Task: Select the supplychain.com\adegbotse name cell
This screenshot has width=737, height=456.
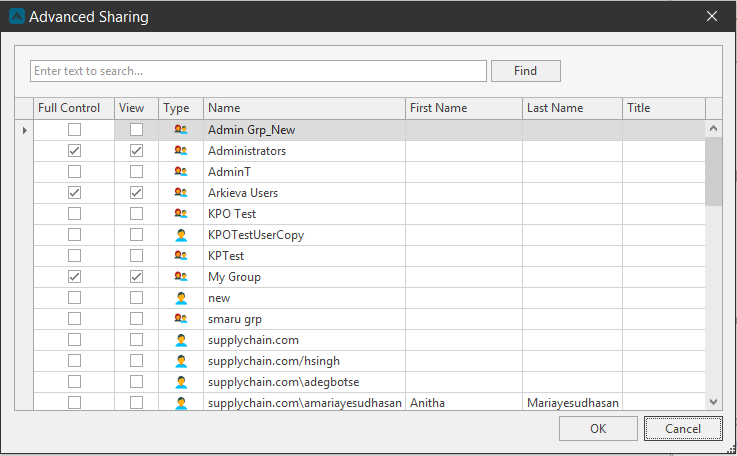Action: 304,382
